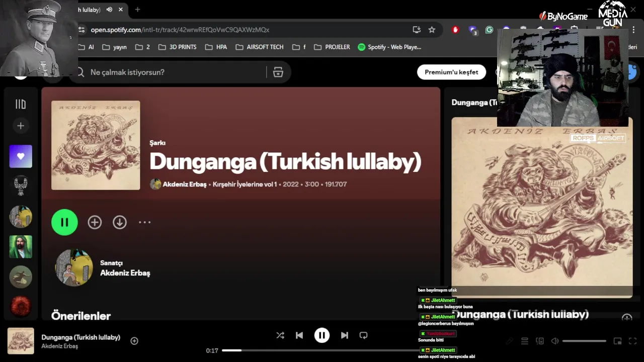The width and height of the screenshot is (644, 362).
Task: Close the current Spotify browser tab
Action: pyautogui.click(x=121, y=10)
